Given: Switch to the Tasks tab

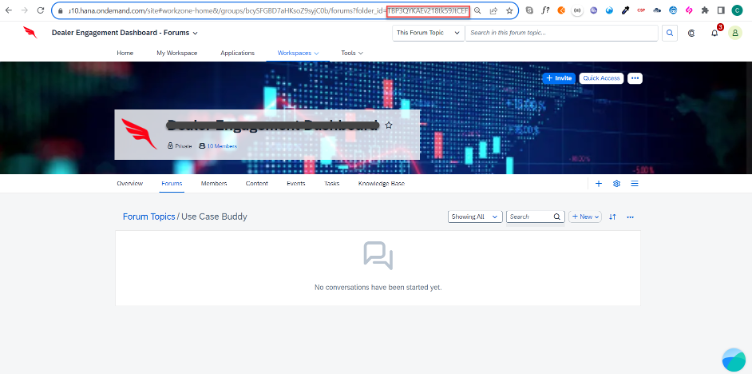Looking at the screenshot, I should click(x=332, y=183).
